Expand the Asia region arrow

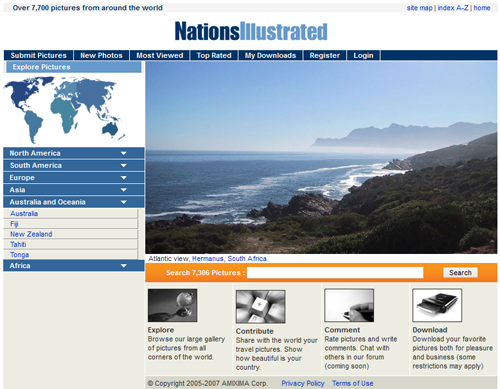[x=124, y=190]
